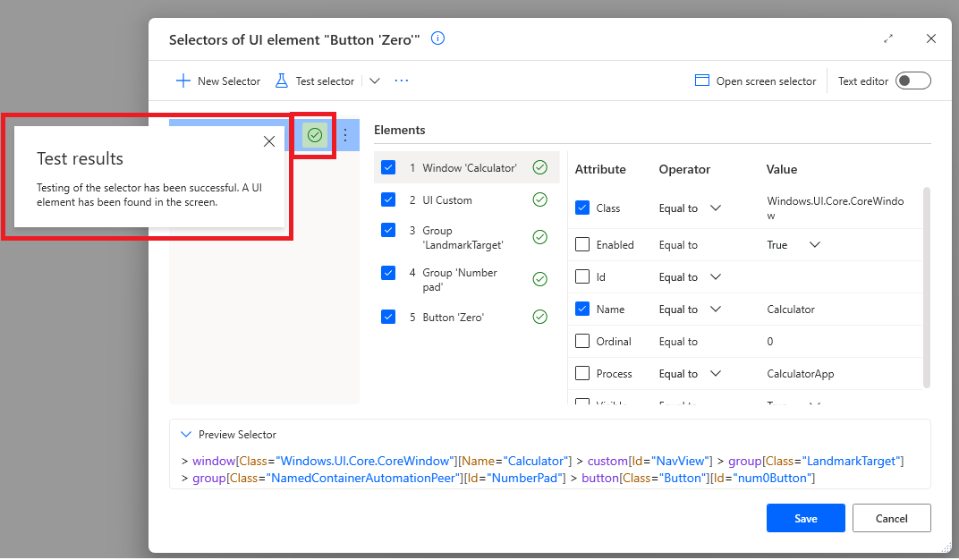Screen dimensions: 959x560
Task: Click the Cancel button
Action: click(x=891, y=519)
